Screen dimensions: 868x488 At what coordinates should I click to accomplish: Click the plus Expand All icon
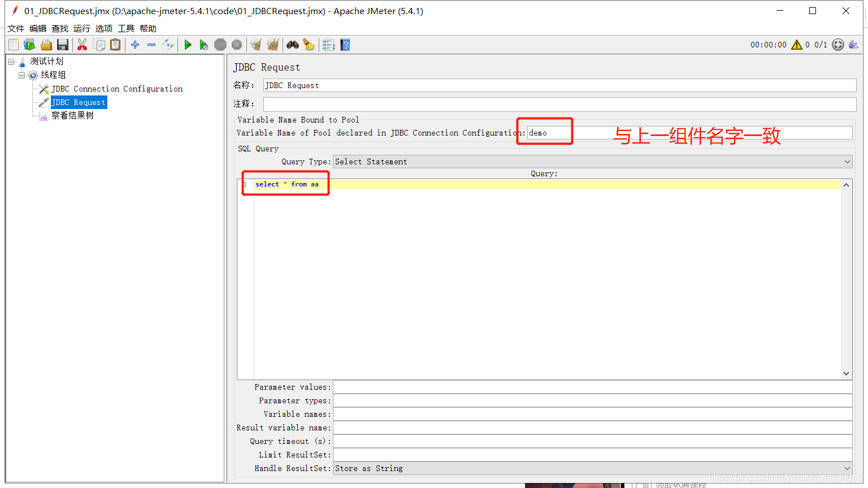[135, 45]
